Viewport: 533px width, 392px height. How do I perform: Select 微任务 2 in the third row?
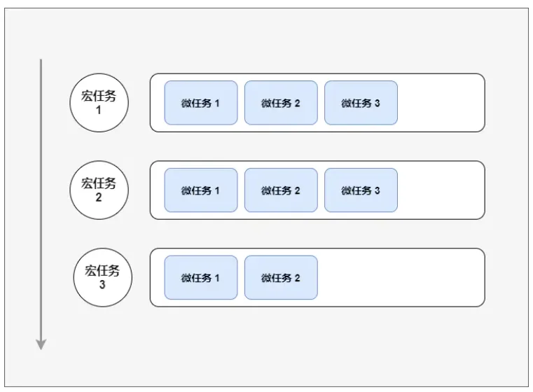(x=281, y=277)
